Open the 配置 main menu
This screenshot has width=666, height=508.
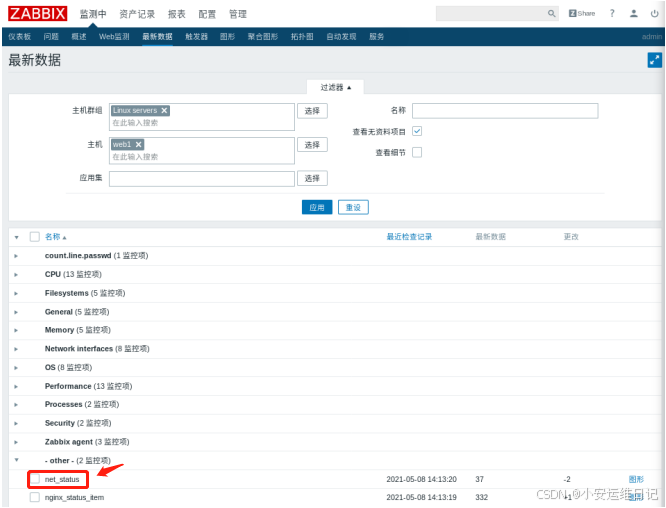click(207, 14)
